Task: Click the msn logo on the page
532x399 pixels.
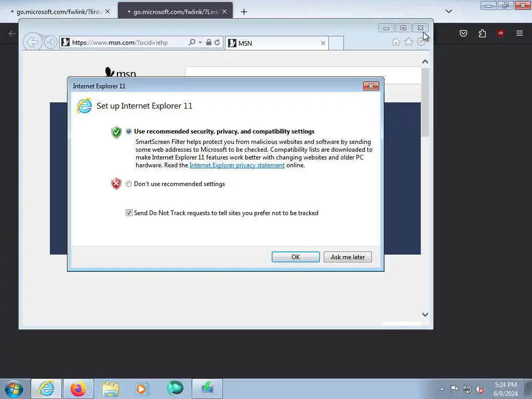Action: (121, 72)
